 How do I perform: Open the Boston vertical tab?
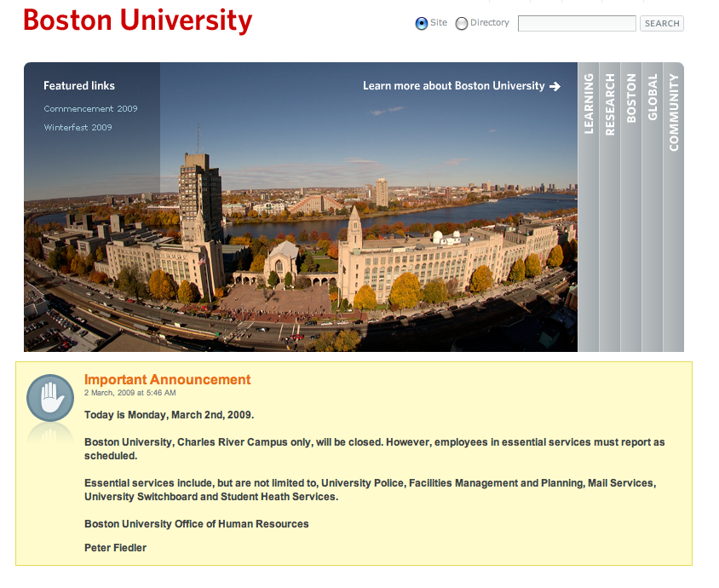[x=631, y=99]
